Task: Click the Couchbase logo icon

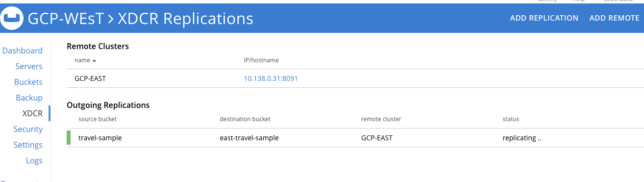Action: [x=12, y=18]
